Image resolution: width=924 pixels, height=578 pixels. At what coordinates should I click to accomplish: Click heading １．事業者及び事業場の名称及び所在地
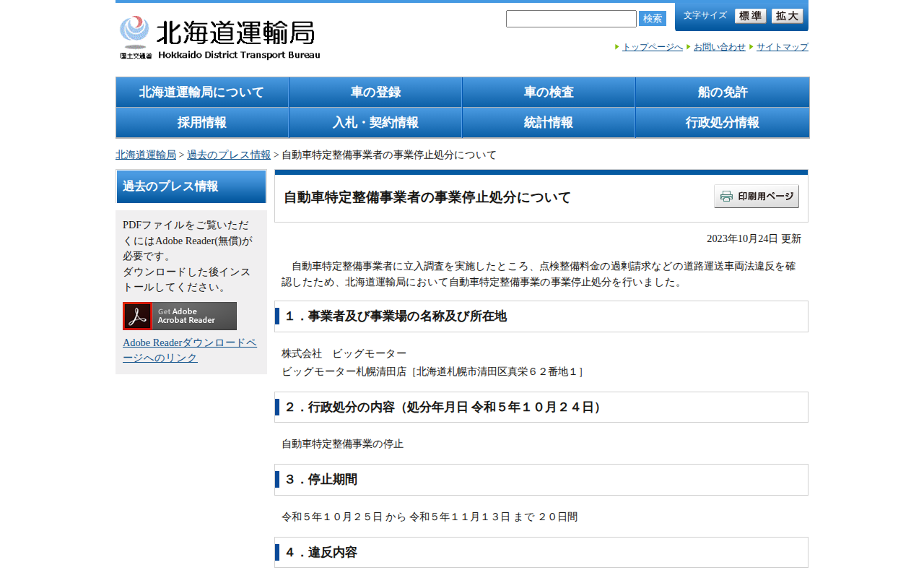[x=541, y=316]
